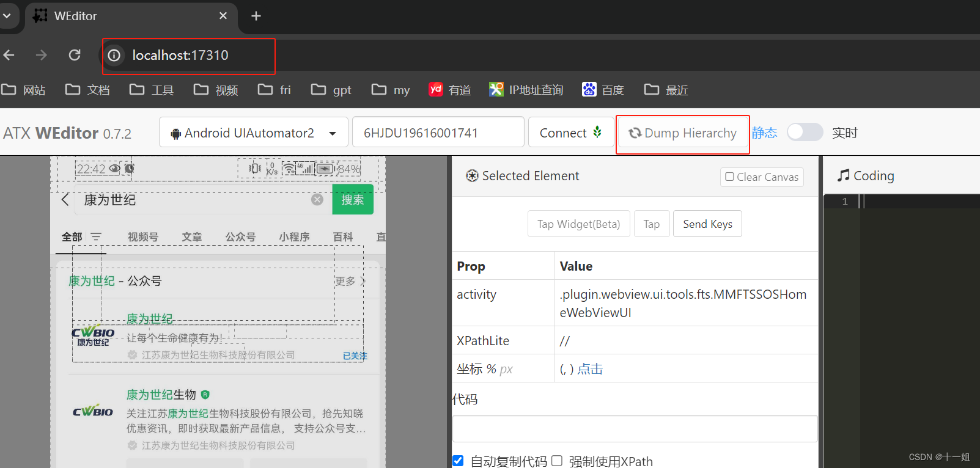
Task: Open the my bookmark folder
Action: 391,90
